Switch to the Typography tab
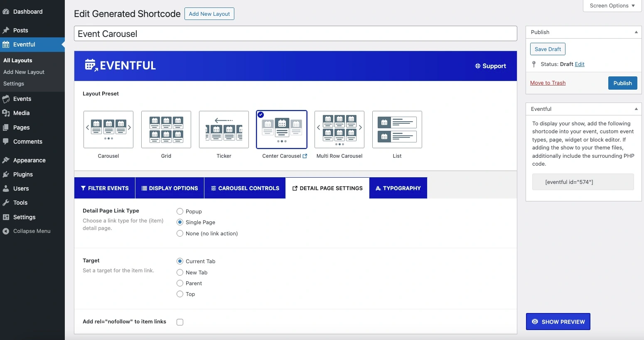This screenshot has height=340, width=644. [x=398, y=188]
